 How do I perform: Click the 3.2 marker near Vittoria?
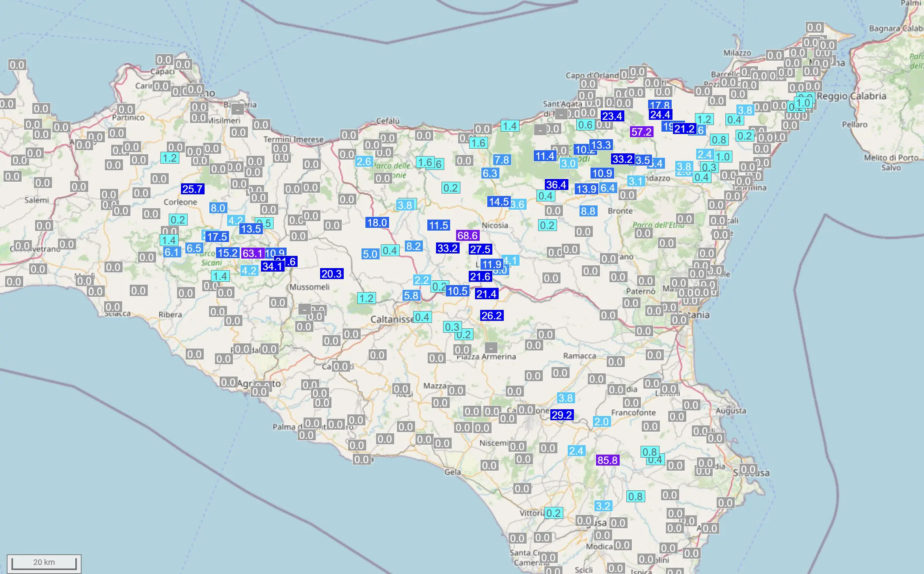tap(603, 506)
